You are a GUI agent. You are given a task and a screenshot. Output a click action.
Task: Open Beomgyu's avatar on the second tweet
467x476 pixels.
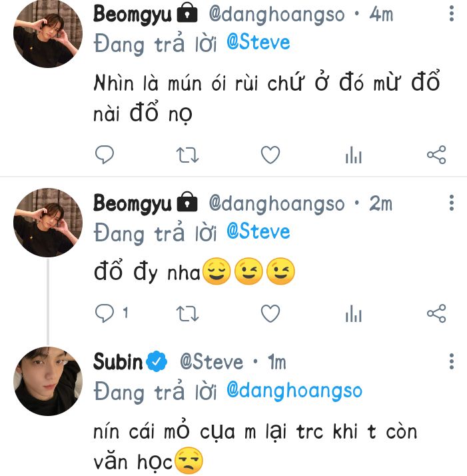pyautogui.click(x=48, y=223)
